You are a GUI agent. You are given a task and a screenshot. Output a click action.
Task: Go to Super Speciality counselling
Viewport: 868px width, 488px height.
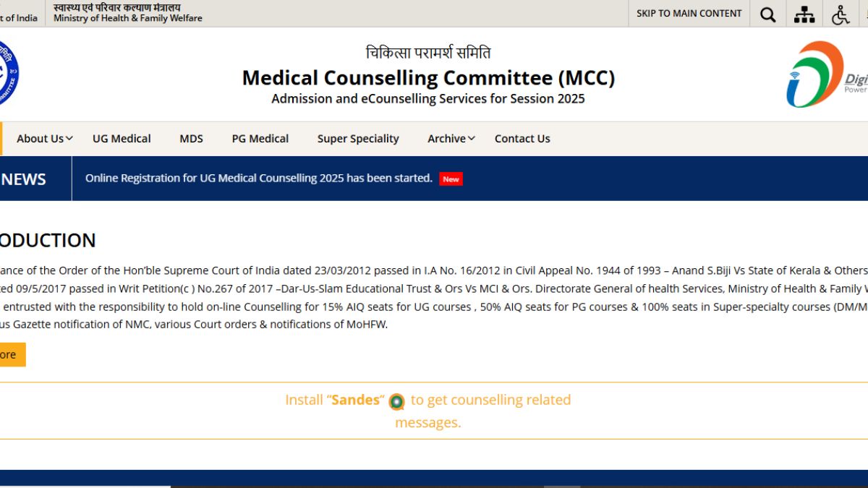pos(358,138)
